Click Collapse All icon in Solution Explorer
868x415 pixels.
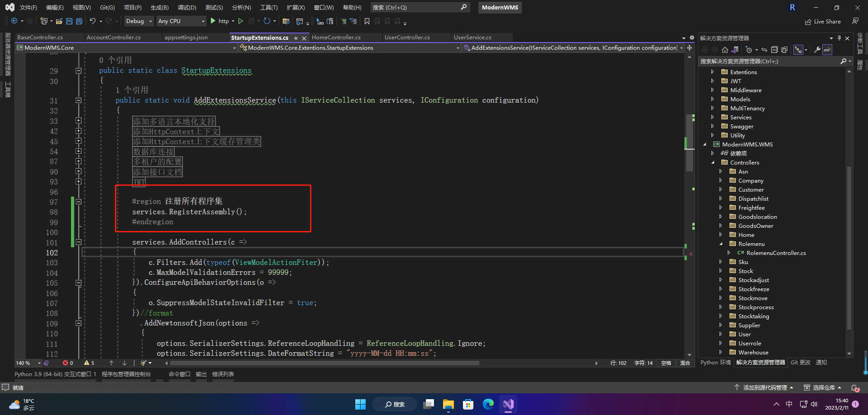point(774,50)
